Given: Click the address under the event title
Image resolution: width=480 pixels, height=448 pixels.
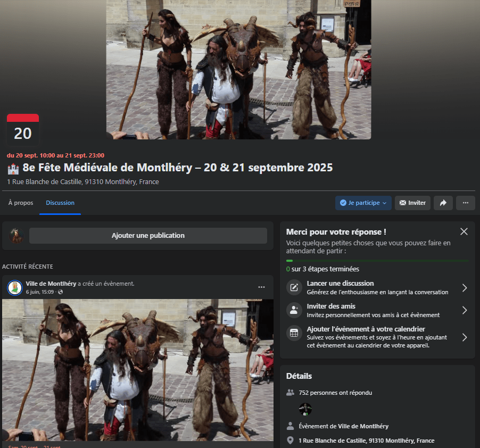Looking at the screenshot, I should click(83, 182).
